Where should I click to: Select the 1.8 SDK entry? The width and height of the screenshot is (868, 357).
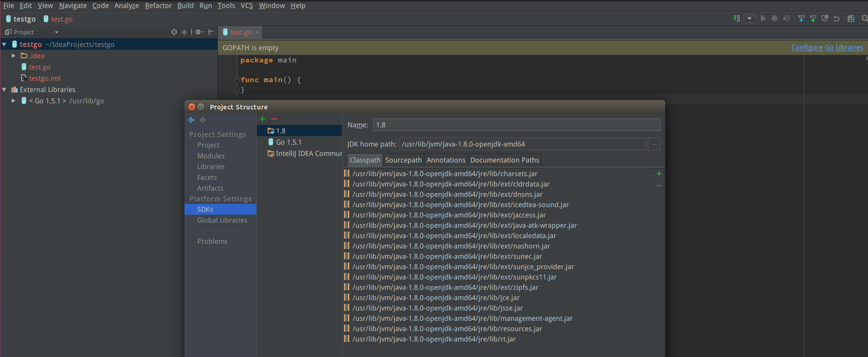pyautogui.click(x=300, y=131)
